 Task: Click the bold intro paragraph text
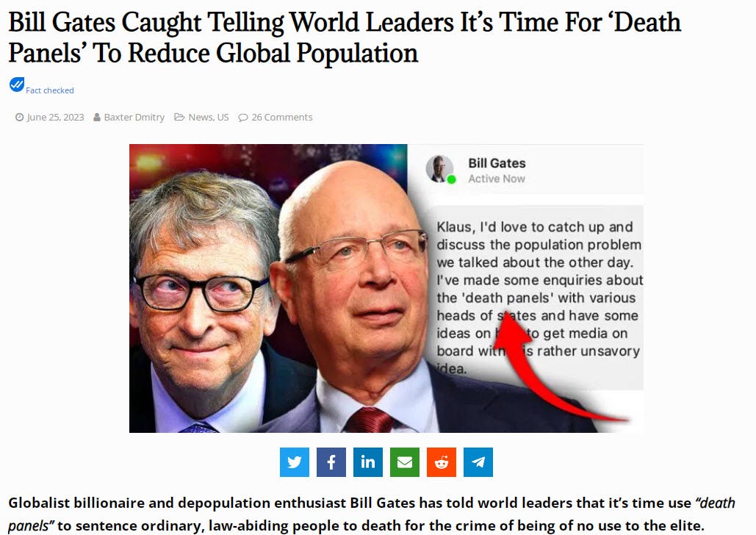tap(371, 514)
